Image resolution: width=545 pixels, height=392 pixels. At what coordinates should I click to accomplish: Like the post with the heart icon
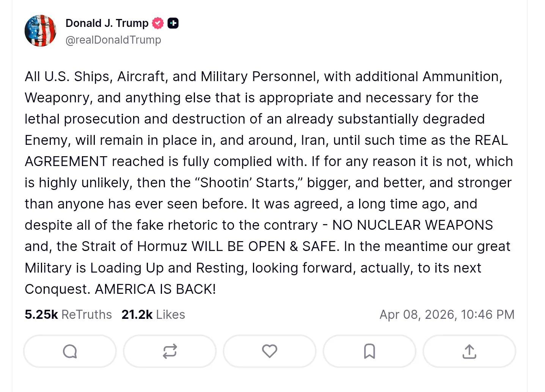pyautogui.click(x=270, y=351)
